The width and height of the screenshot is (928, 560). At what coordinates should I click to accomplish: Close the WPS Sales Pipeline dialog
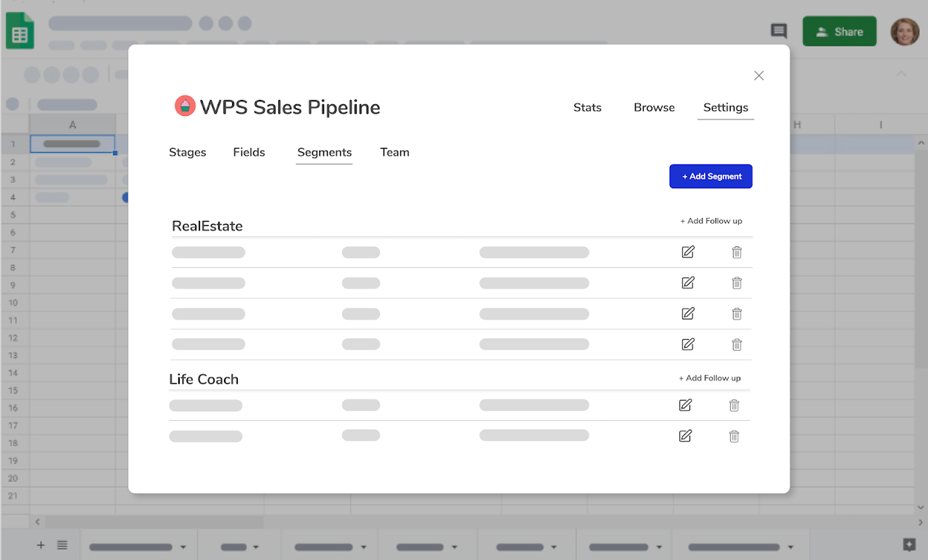click(x=759, y=75)
